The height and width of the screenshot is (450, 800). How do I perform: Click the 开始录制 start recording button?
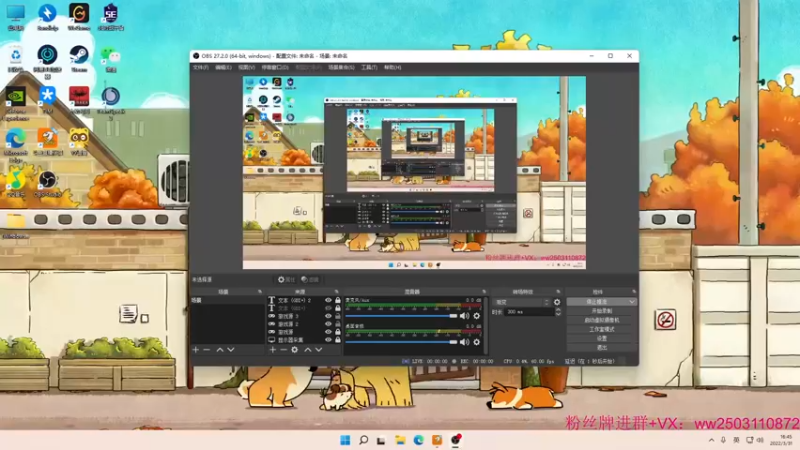click(x=602, y=311)
